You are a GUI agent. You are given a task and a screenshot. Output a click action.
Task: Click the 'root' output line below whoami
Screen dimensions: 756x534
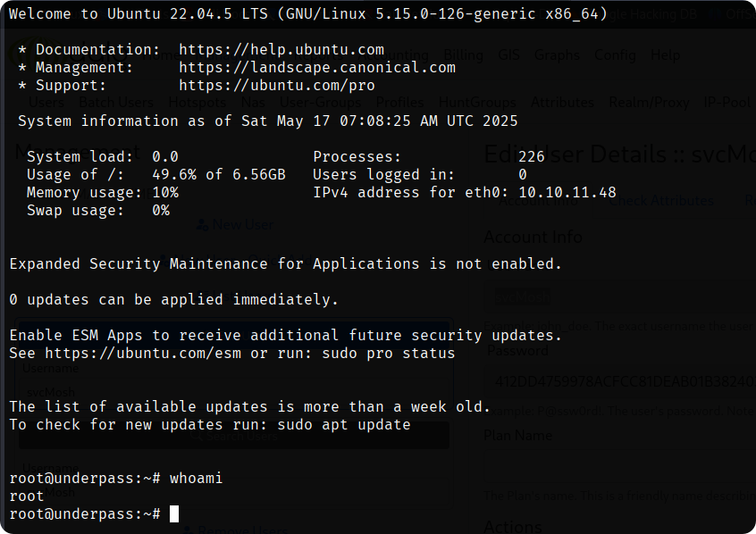click(27, 496)
